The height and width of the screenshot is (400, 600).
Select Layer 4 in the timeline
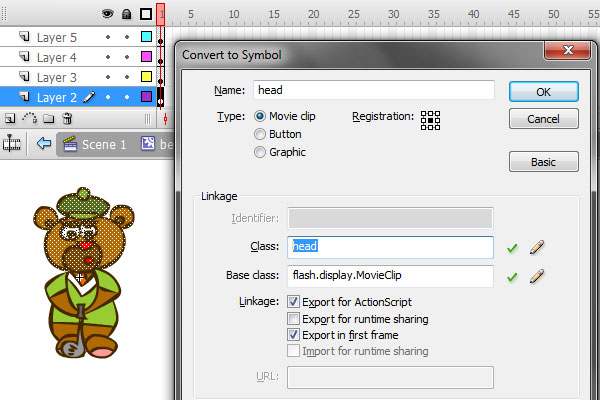point(57,57)
